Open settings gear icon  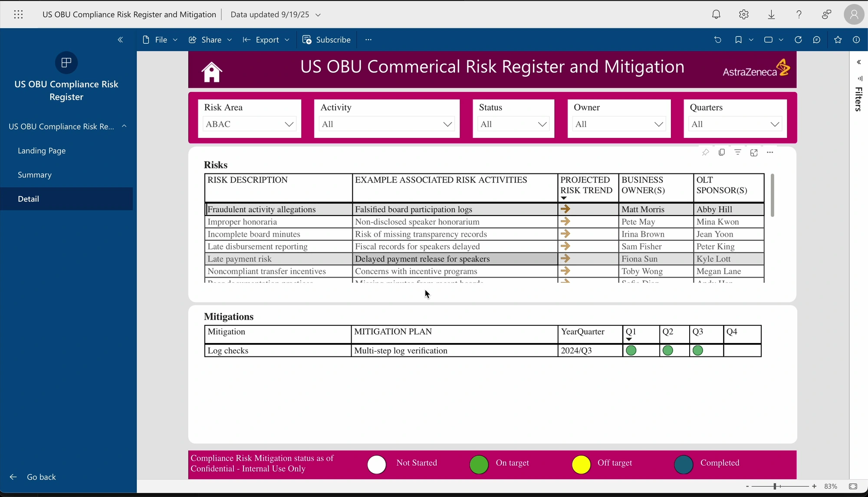(x=743, y=14)
